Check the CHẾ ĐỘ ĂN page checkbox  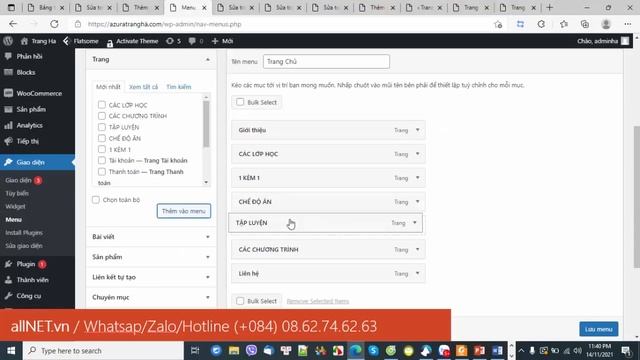(102, 138)
